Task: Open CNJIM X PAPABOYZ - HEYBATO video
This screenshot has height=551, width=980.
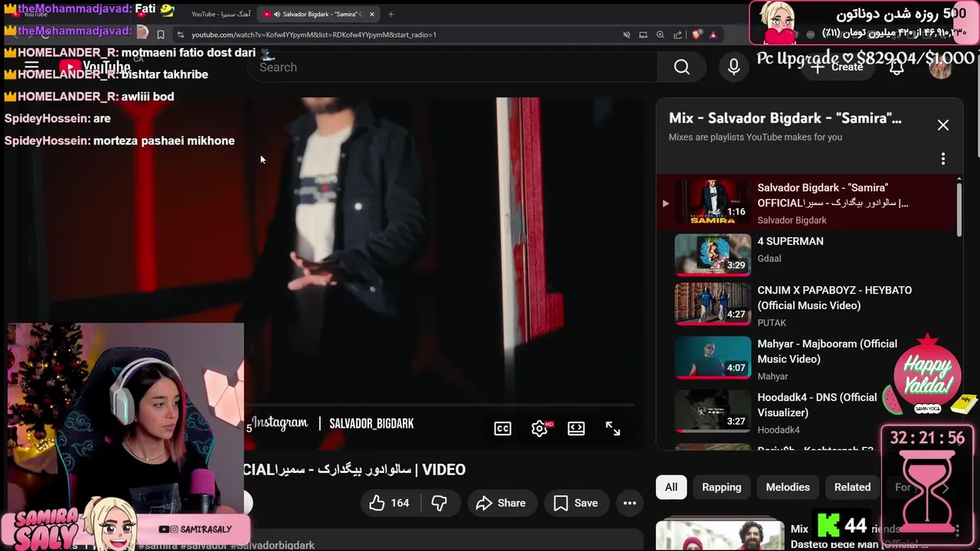Action: 806,306
